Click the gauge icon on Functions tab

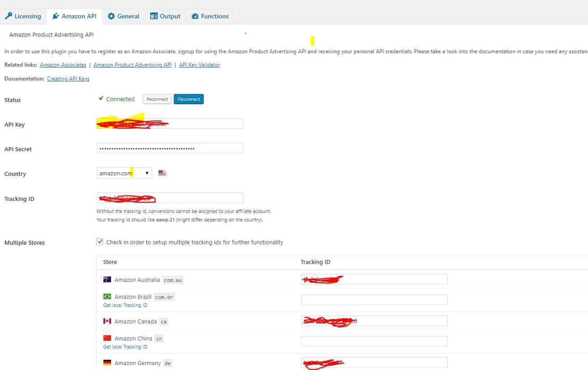click(x=195, y=16)
